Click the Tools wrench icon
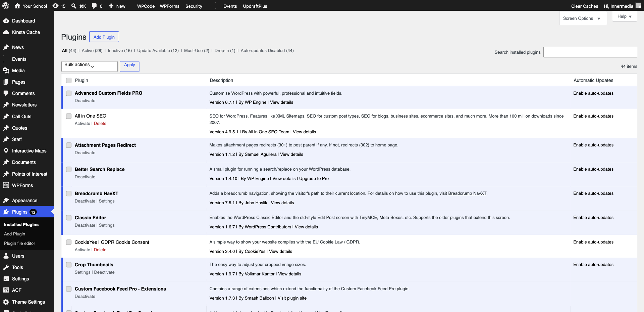 [6, 267]
